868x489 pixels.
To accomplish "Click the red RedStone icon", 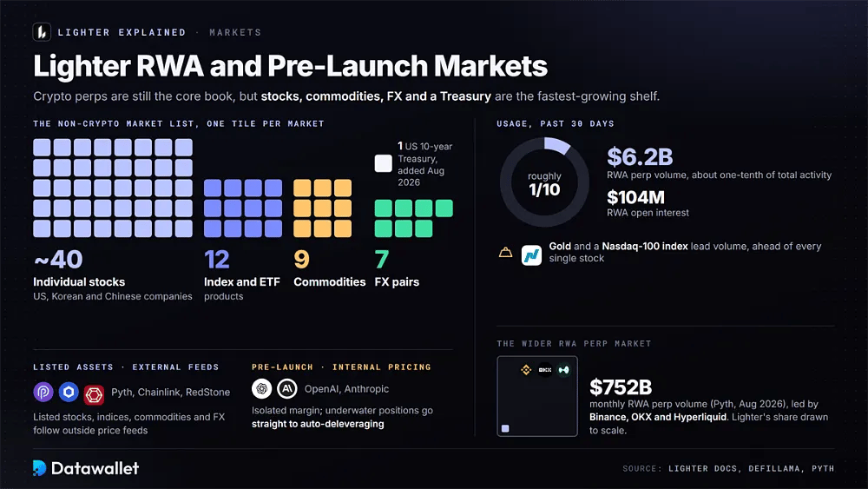I will [94, 395].
